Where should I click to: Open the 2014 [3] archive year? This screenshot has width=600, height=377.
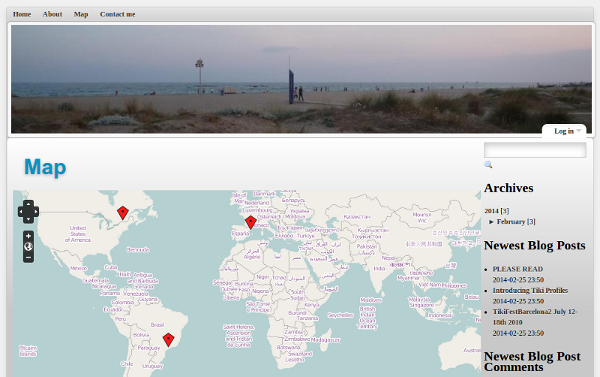pos(497,211)
